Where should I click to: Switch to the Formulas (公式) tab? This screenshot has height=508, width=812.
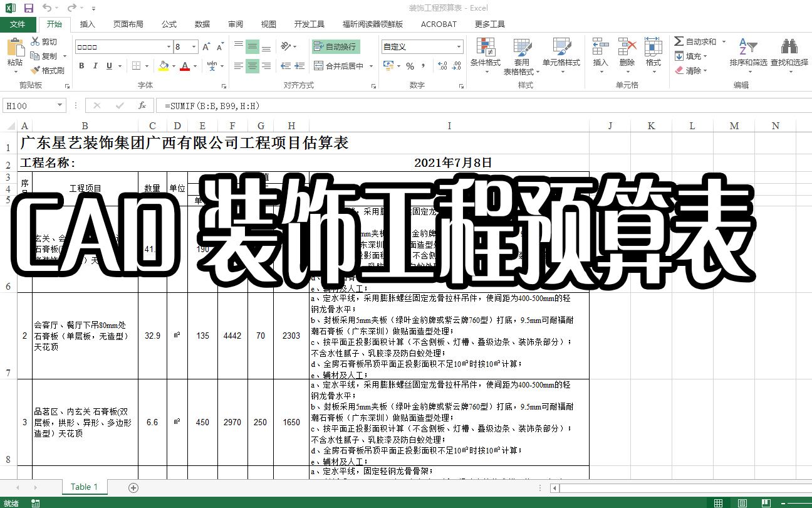click(169, 24)
